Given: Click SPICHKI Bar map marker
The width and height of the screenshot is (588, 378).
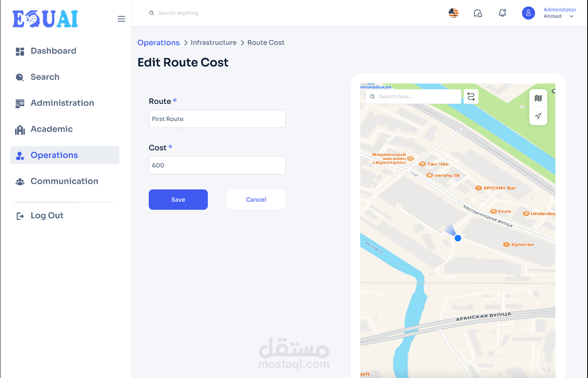Looking at the screenshot, I should pos(479,188).
